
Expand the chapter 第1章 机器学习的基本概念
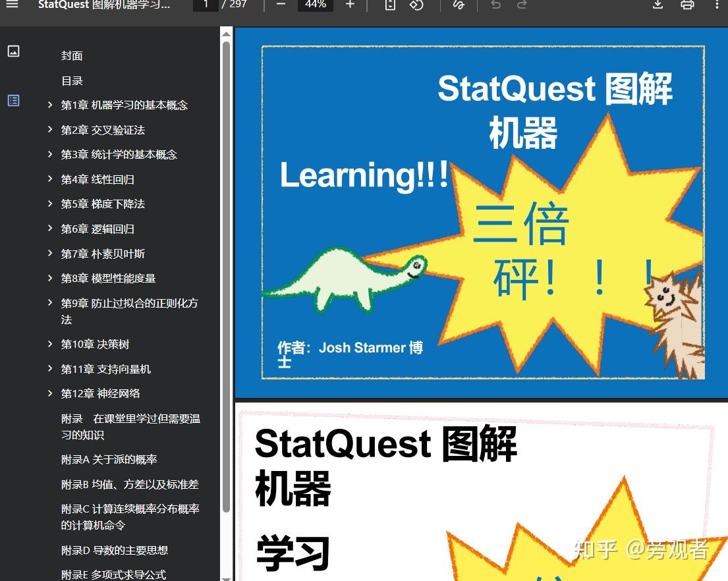point(51,105)
